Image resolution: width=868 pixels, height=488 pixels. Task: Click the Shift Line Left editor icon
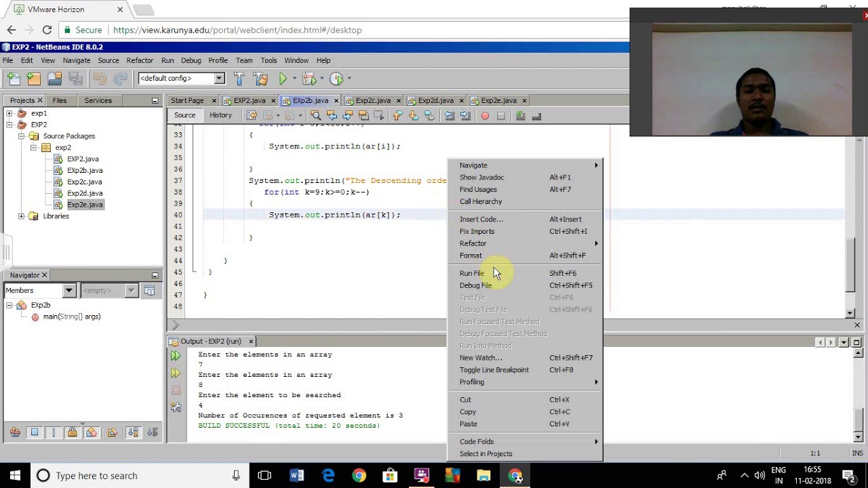(450, 116)
